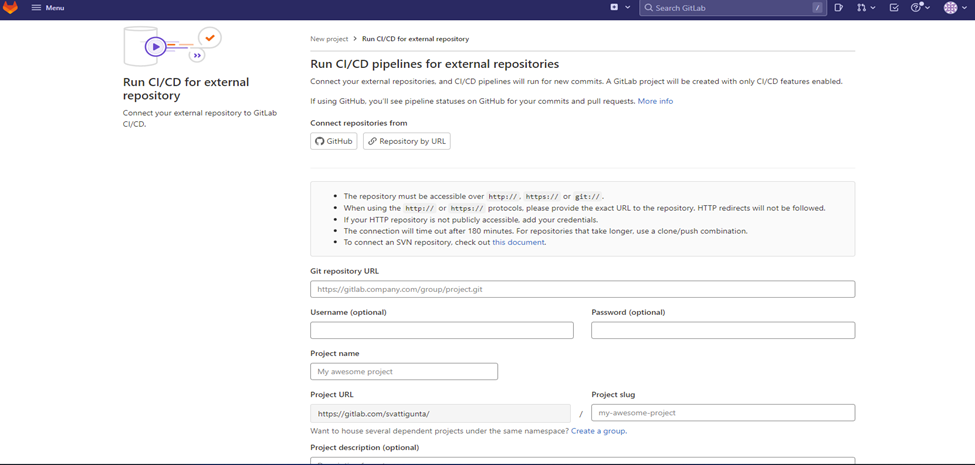
Task: Click the Project URL namespace field
Action: tap(440, 413)
